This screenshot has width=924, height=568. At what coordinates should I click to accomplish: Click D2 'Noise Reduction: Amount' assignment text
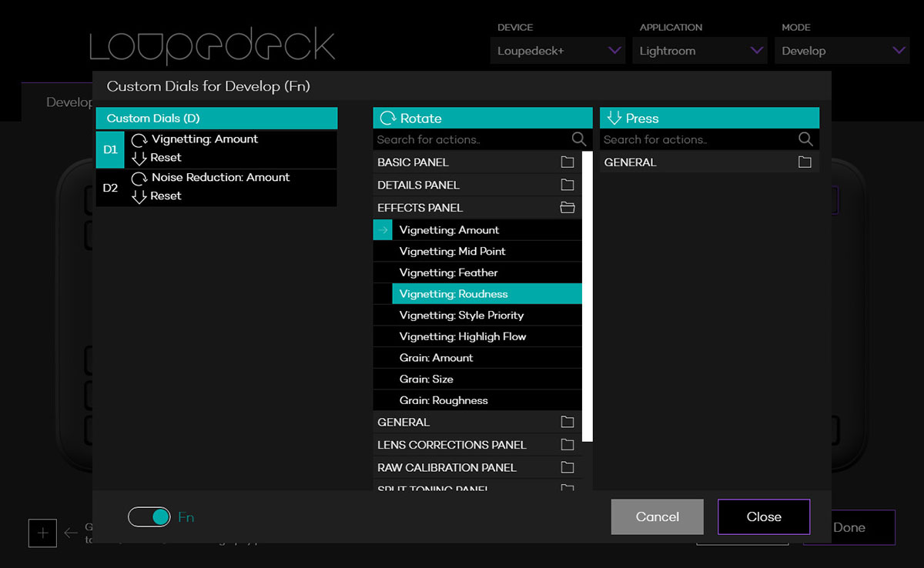[221, 178]
